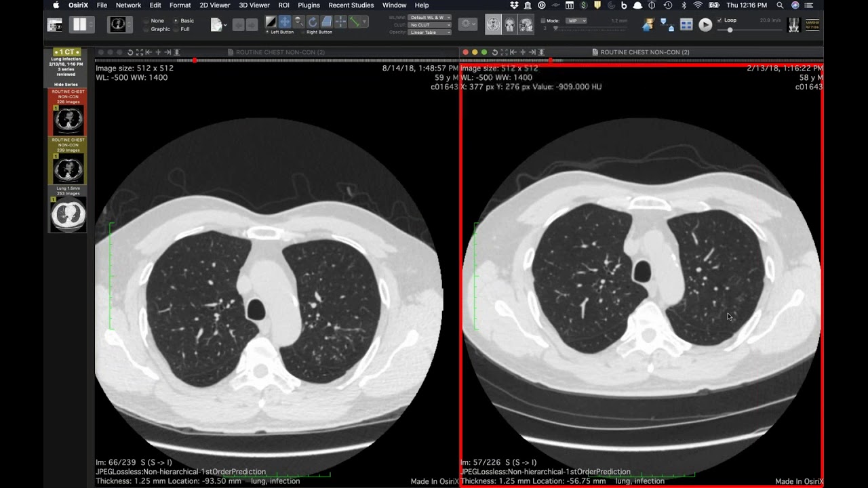Screen dimensions: 868x488
Task: Select the 3D position crosshair tool
Action: 340,22
